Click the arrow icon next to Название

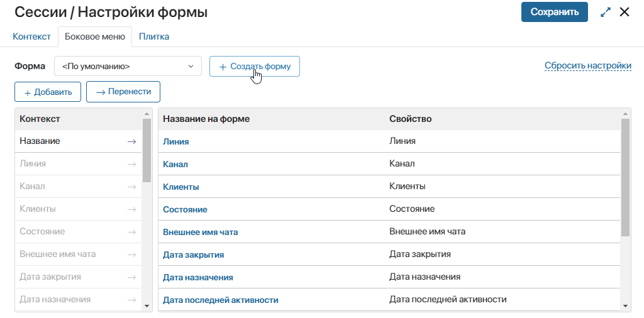click(x=131, y=141)
